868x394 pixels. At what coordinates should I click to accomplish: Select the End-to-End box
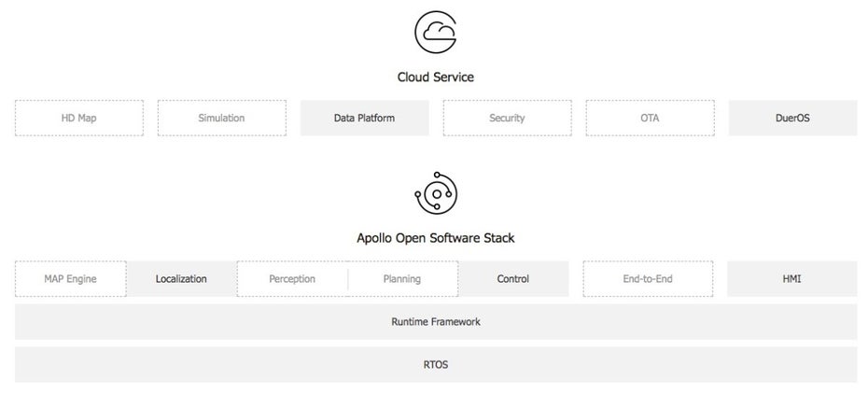648,279
